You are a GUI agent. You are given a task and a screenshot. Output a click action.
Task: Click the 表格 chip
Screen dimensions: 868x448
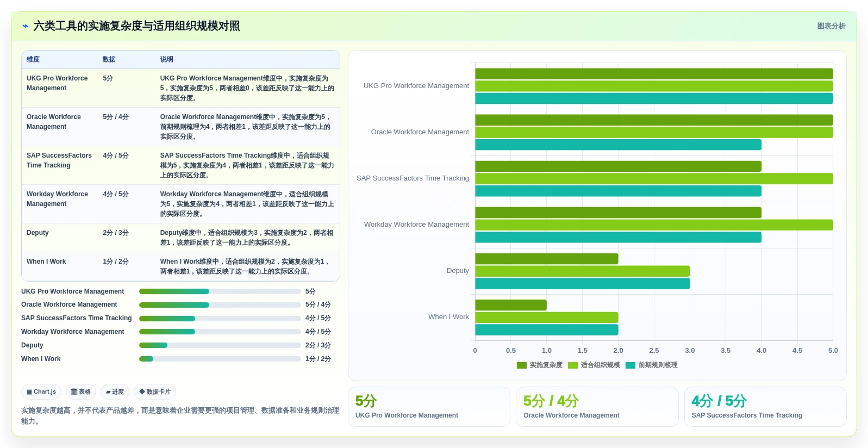pyautogui.click(x=81, y=391)
